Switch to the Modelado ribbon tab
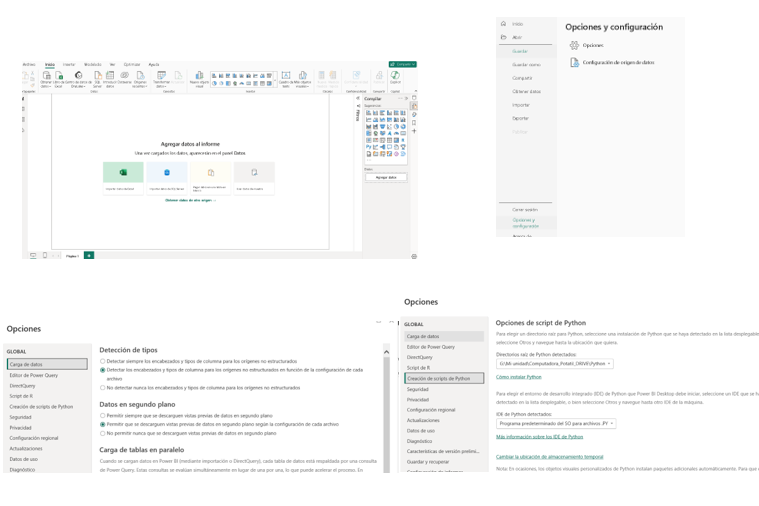 click(93, 64)
